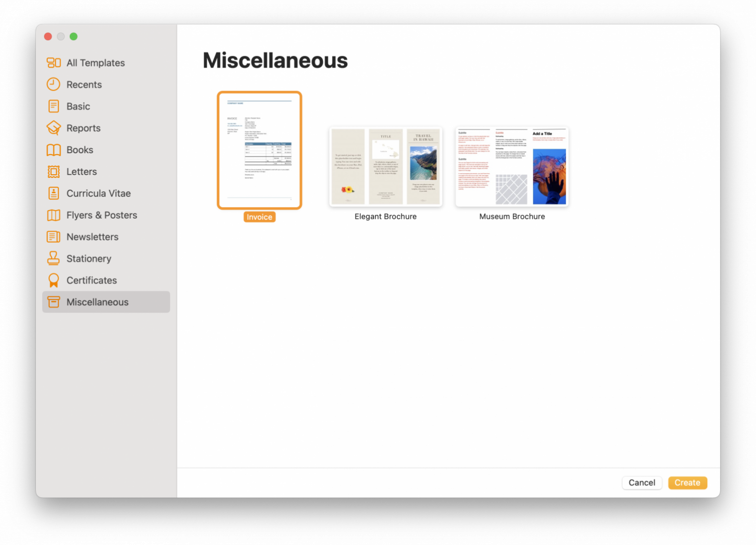The image size is (756, 545).
Task: Open the Invoice template thumbnail
Action: pos(259,150)
